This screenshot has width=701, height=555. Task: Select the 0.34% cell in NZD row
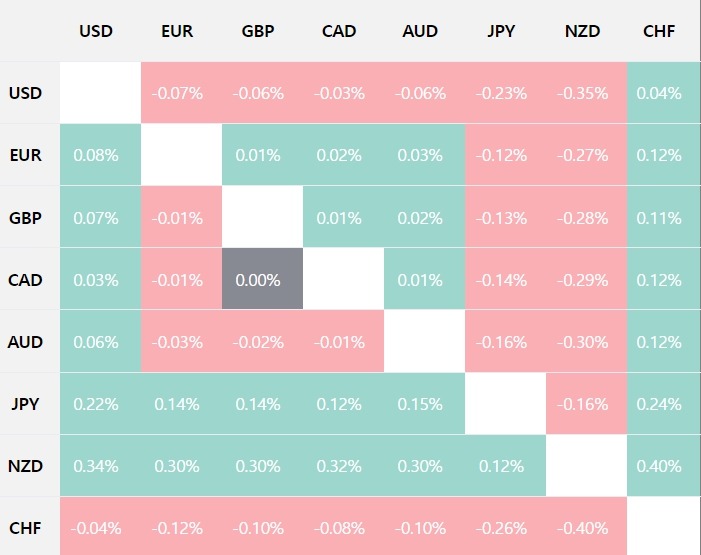96,466
